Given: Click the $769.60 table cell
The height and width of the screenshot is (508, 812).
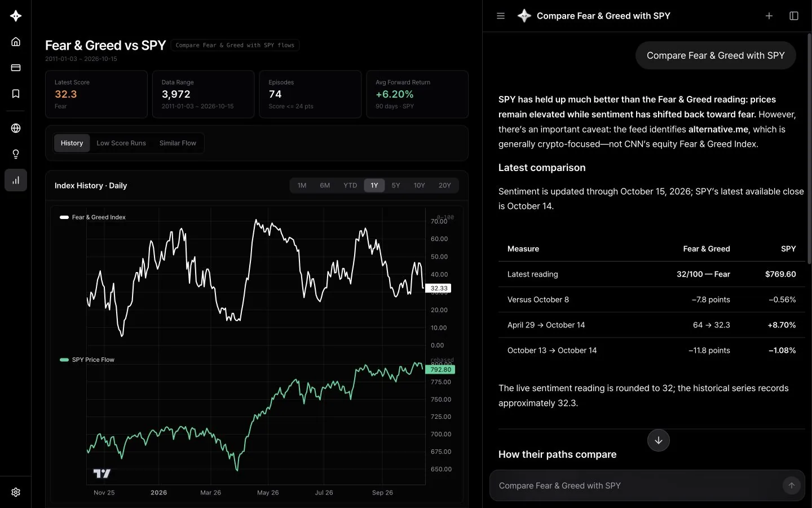Looking at the screenshot, I should pyautogui.click(x=780, y=274).
